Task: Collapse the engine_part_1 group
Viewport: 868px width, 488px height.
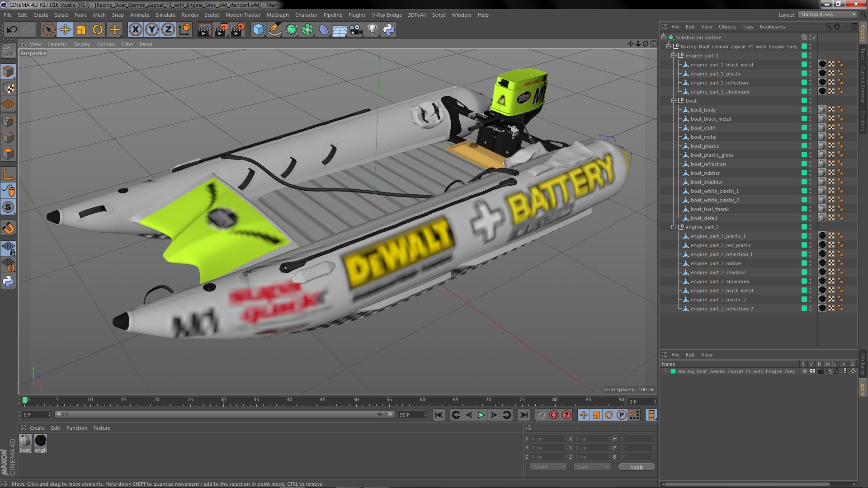Action: tap(674, 56)
